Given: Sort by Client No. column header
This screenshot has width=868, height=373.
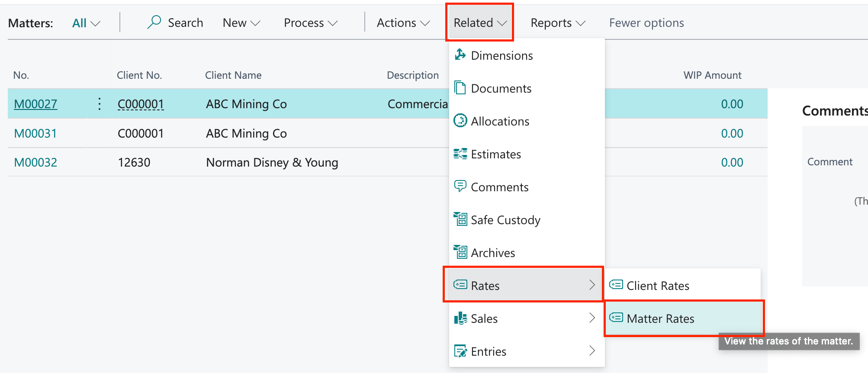Looking at the screenshot, I should [x=139, y=75].
